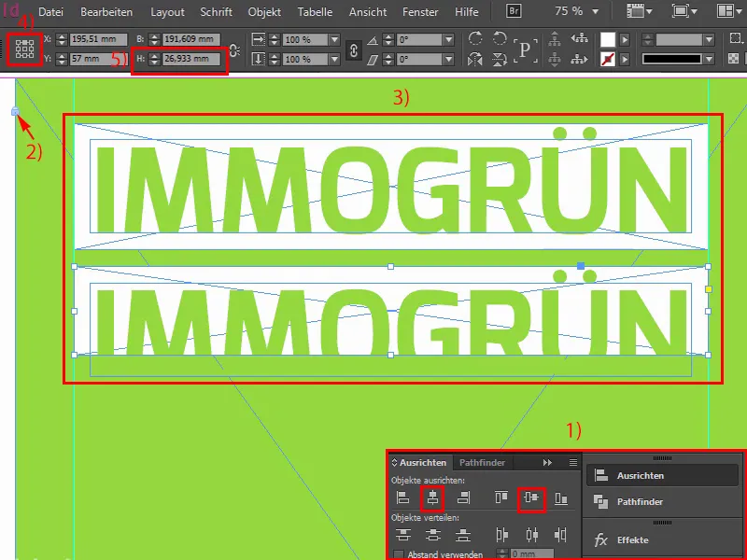Click the select previous object icon
Viewport: 747px width, 560px height.
(579, 38)
